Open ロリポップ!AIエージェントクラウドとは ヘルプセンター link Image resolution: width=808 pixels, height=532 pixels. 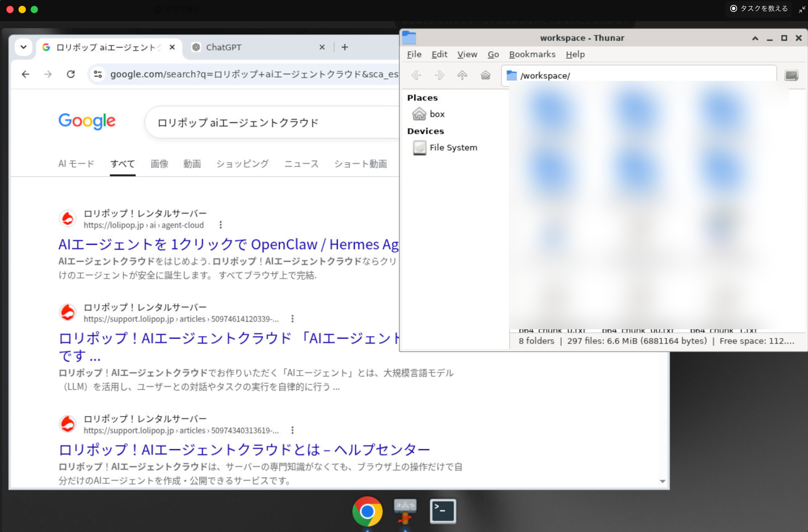[244, 450]
